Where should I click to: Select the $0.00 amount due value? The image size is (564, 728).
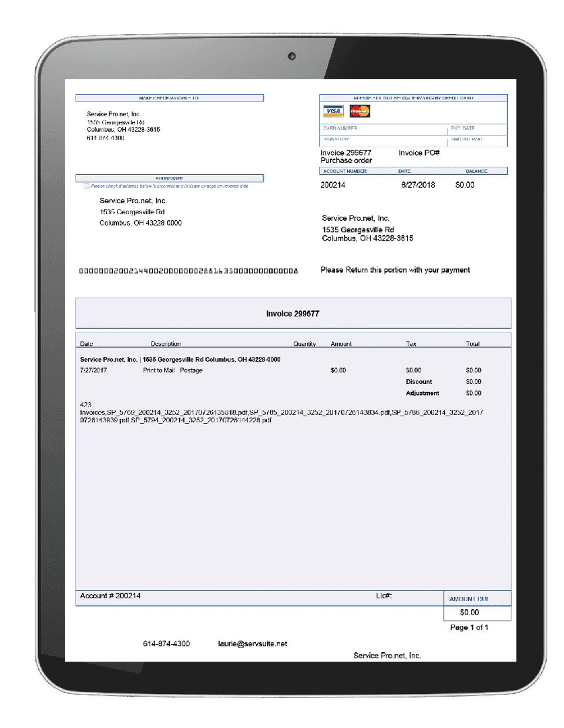coord(469,612)
